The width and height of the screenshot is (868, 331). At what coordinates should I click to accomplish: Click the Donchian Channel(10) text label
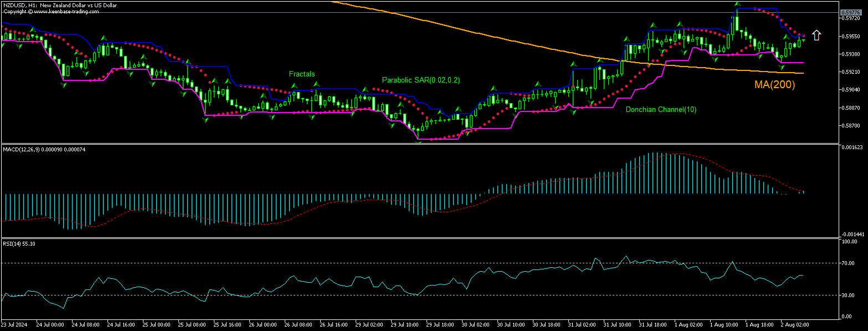[660, 109]
